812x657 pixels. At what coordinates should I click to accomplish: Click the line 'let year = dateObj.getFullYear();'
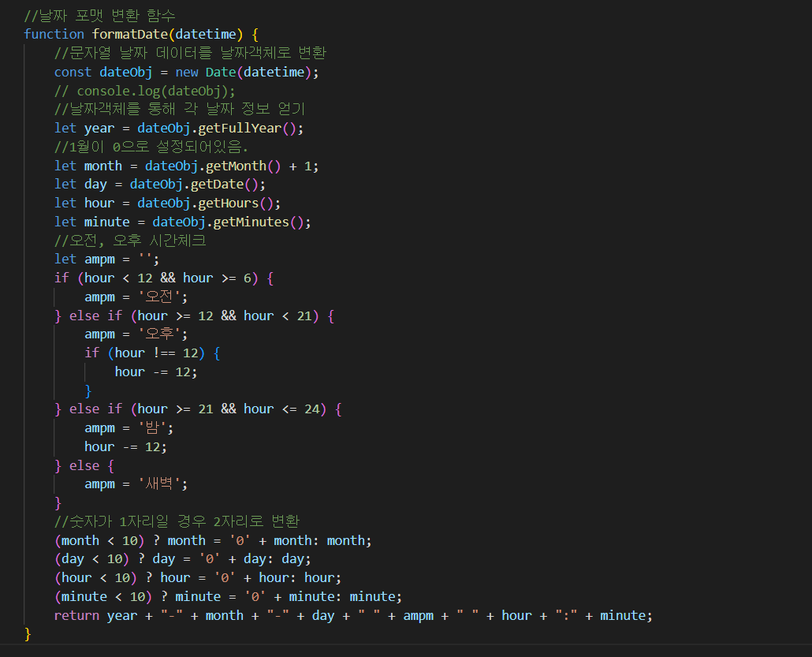point(179,128)
